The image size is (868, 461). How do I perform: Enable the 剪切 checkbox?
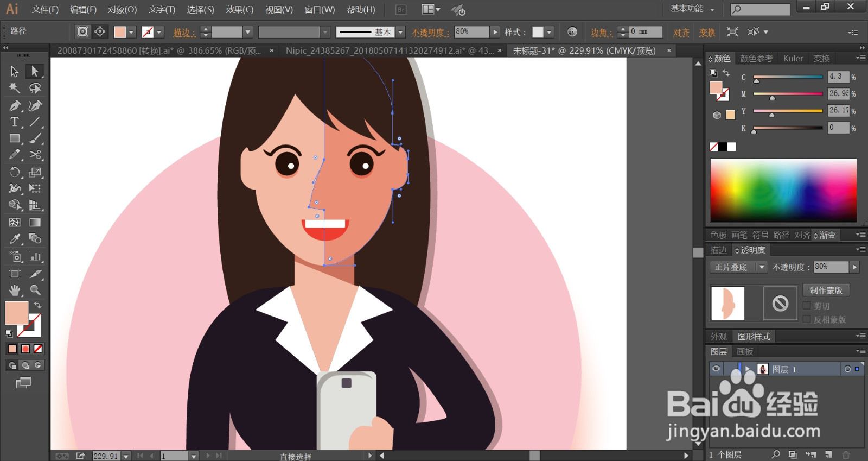(807, 306)
